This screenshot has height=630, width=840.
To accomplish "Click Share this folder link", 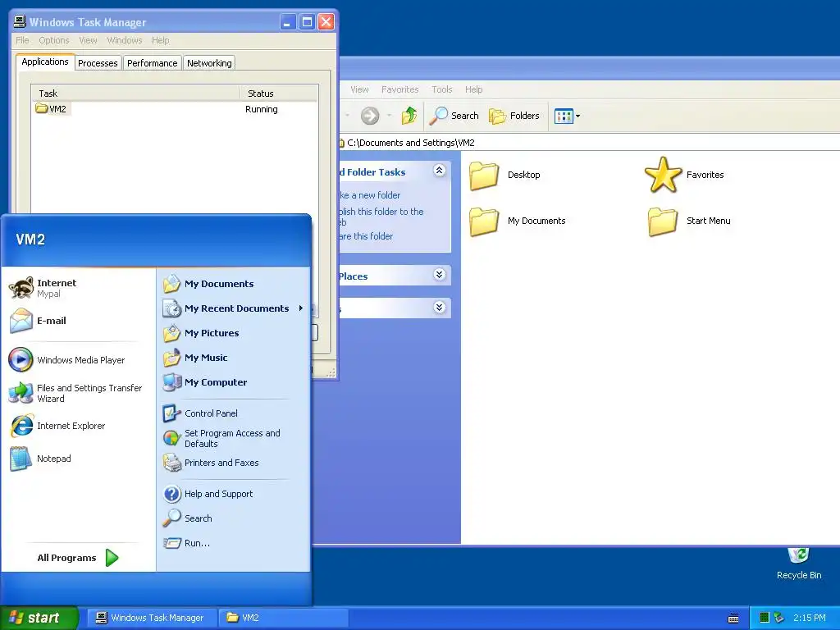I will click(367, 236).
